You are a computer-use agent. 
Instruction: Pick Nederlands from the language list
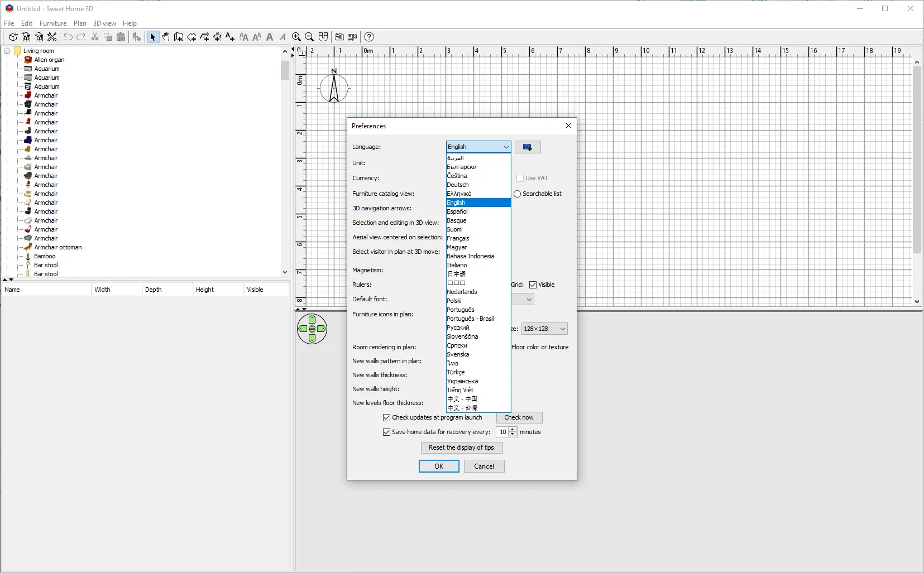point(478,292)
